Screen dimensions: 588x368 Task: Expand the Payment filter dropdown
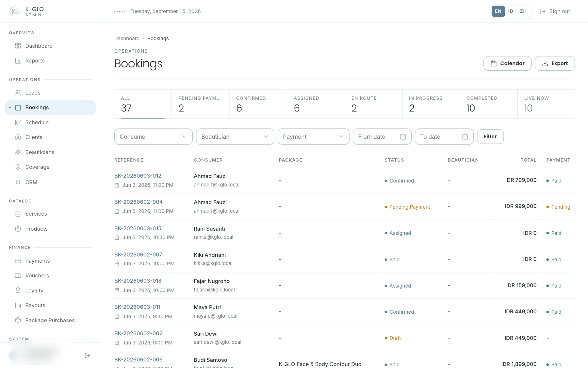click(x=314, y=137)
